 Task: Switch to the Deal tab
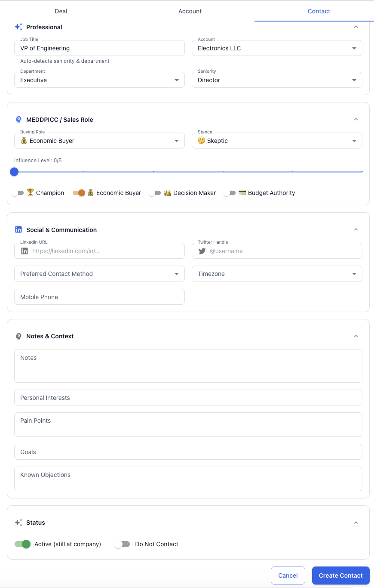click(61, 11)
